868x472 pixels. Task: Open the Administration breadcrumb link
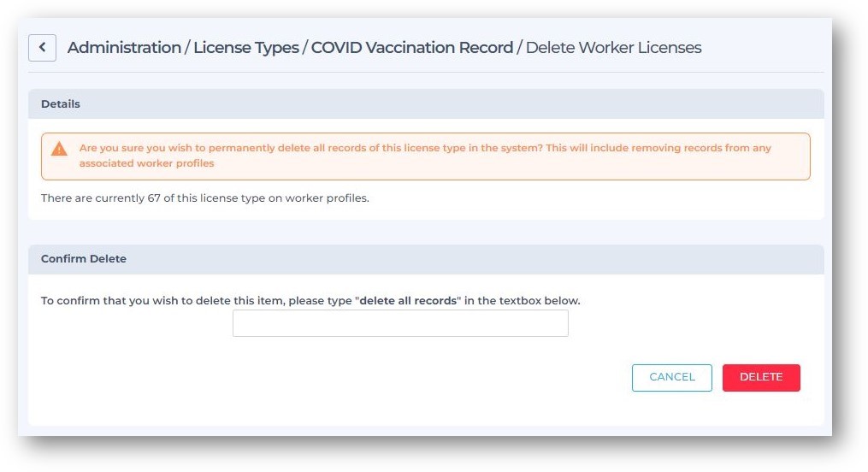(125, 48)
